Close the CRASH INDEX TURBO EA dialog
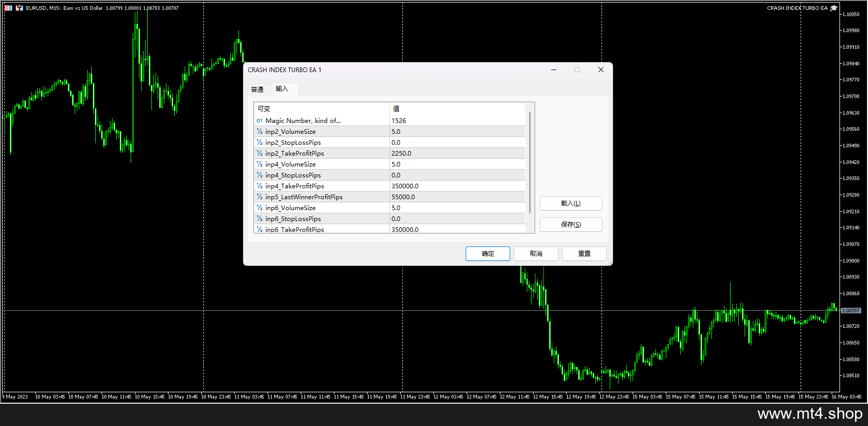 (x=601, y=70)
